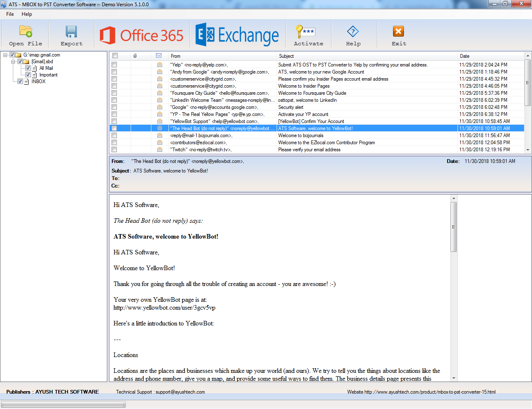Uncheck the [Gmail].sbd folder checkbox

tap(20, 62)
